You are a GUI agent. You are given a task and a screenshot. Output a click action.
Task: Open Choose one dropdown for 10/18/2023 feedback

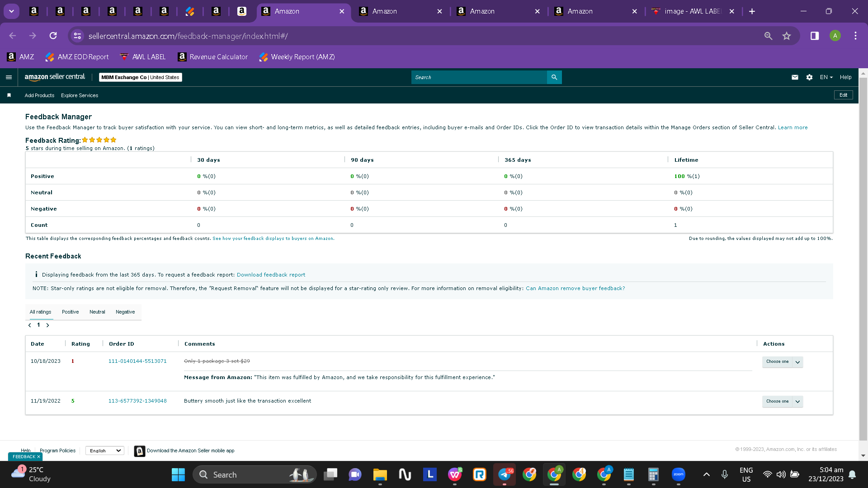point(783,362)
